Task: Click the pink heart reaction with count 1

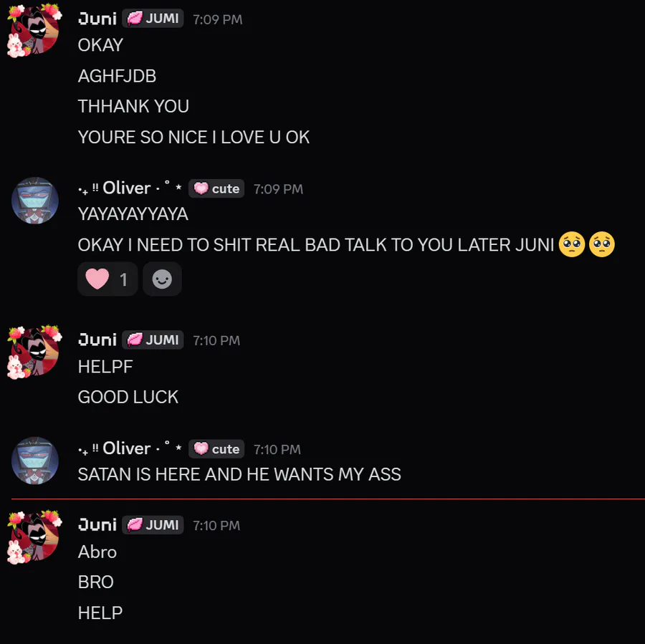Action: [x=107, y=279]
